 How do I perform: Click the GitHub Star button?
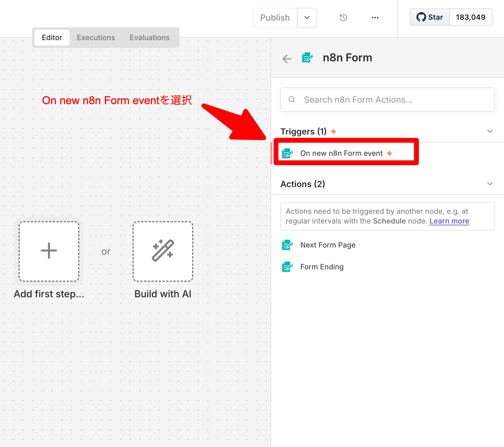[x=430, y=17]
